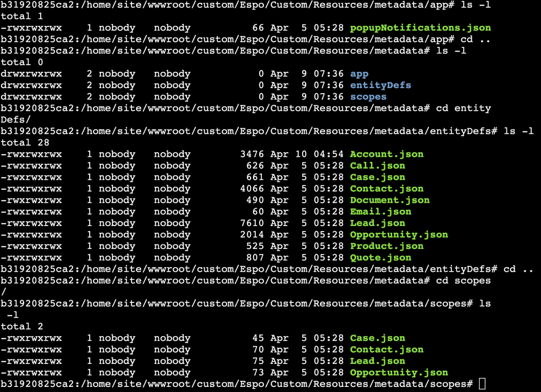Image resolution: width=541 pixels, height=392 pixels.
Task: Select the Email.json filename
Action: click(380, 212)
